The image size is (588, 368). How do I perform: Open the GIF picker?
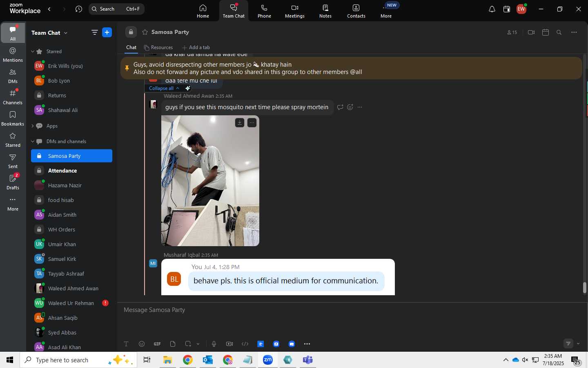click(x=157, y=344)
